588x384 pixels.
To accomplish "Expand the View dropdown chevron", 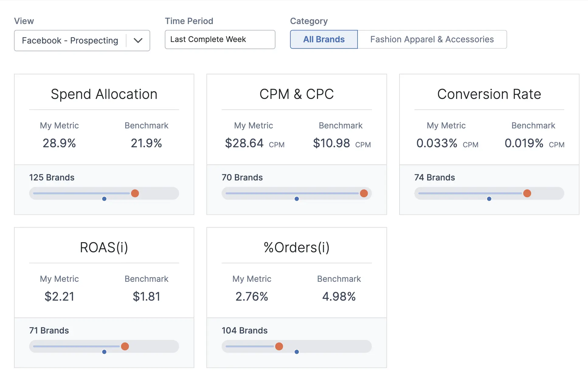I will (138, 40).
